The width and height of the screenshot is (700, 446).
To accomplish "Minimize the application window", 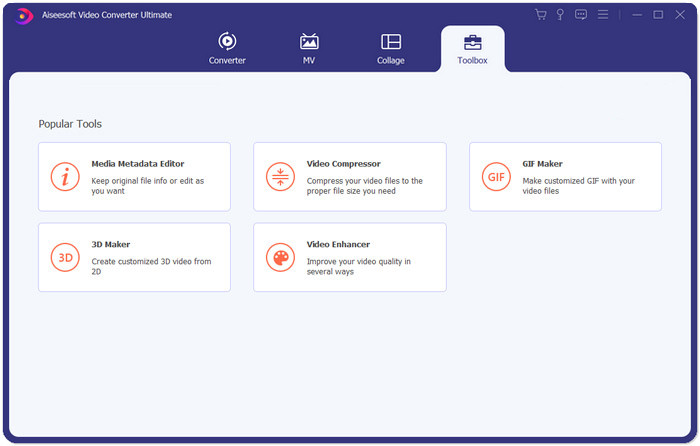I will pyautogui.click(x=637, y=15).
